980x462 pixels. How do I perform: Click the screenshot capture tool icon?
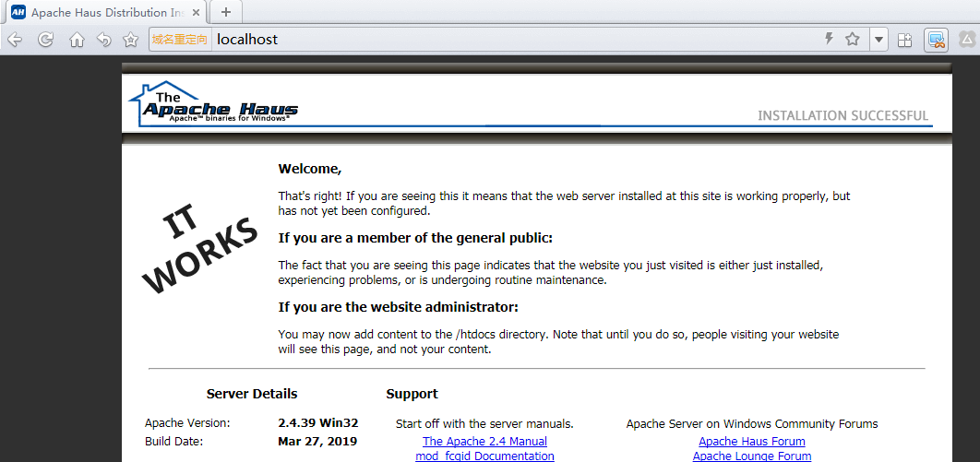pyautogui.click(x=936, y=40)
